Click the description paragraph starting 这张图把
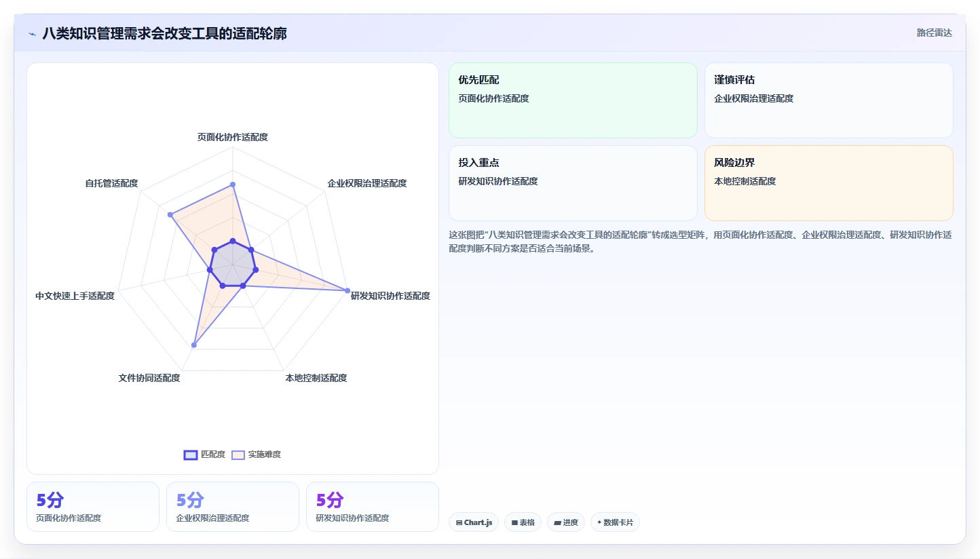The image size is (980, 559). pos(700,242)
